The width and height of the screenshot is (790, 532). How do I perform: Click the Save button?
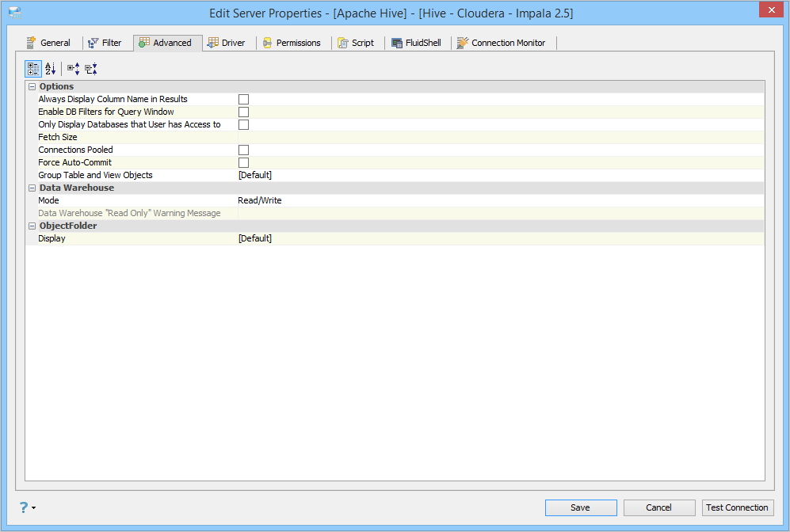(x=581, y=507)
